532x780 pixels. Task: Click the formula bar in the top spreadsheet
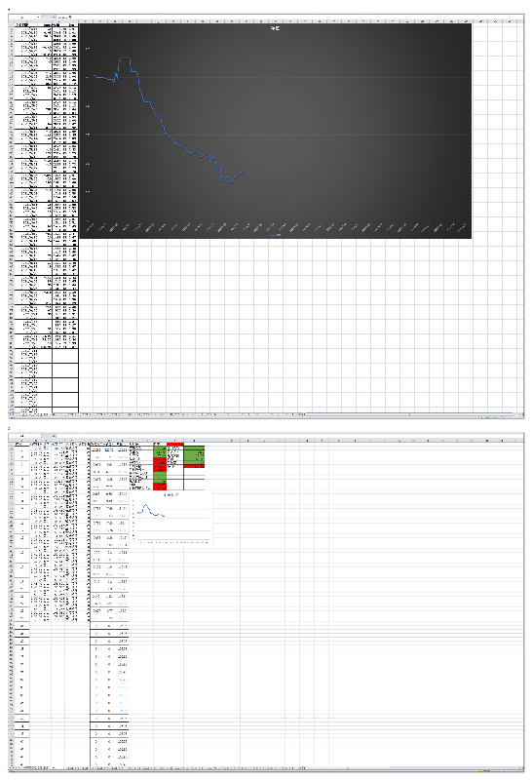pos(288,17)
